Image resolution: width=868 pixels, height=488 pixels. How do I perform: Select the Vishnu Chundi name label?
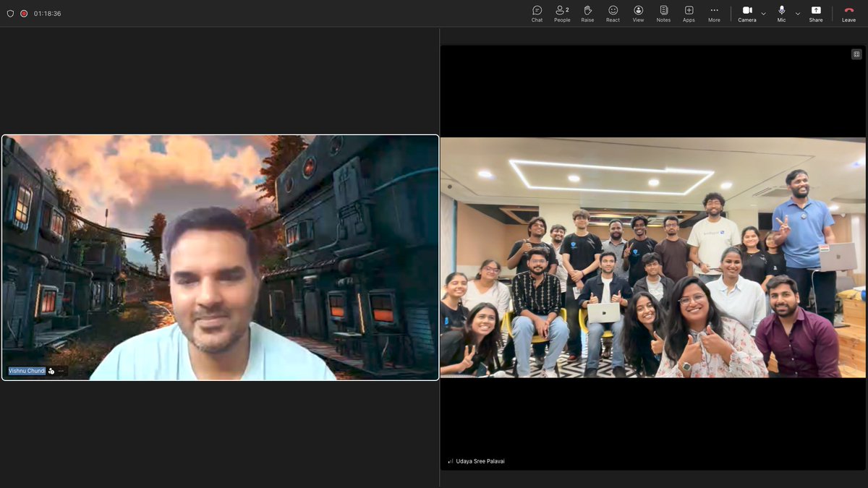(27, 371)
